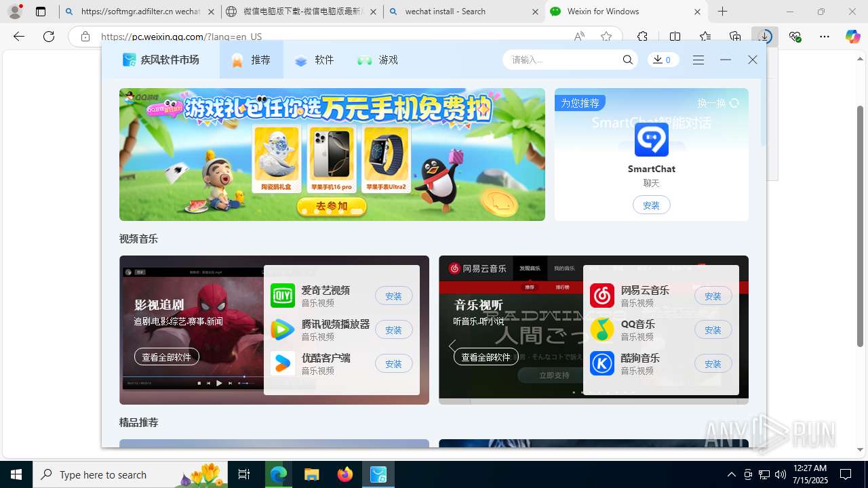868x488 pixels.
Task: Switch to the 微信电脑版下载 browser tab
Action: tap(302, 12)
